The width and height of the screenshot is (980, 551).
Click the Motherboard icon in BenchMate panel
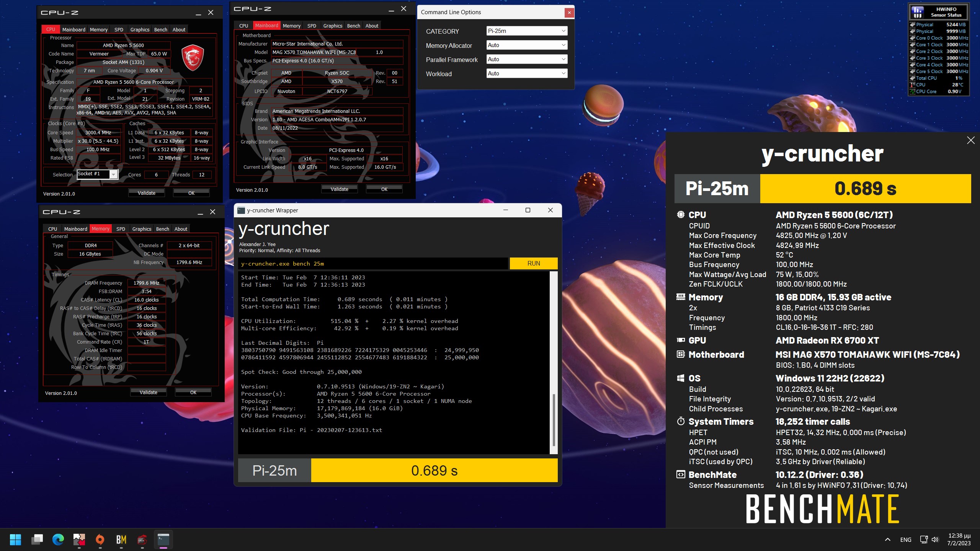click(681, 354)
